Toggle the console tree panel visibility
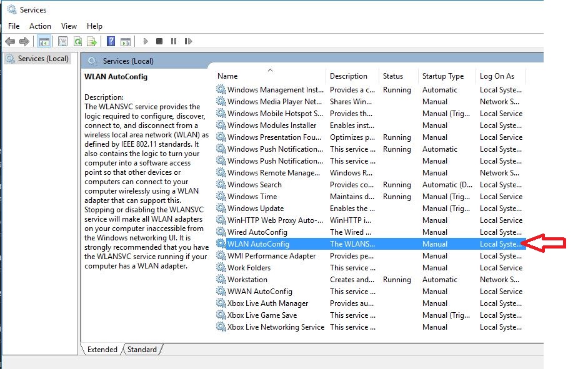The width and height of the screenshot is (588, 369). tap(44, 41)
